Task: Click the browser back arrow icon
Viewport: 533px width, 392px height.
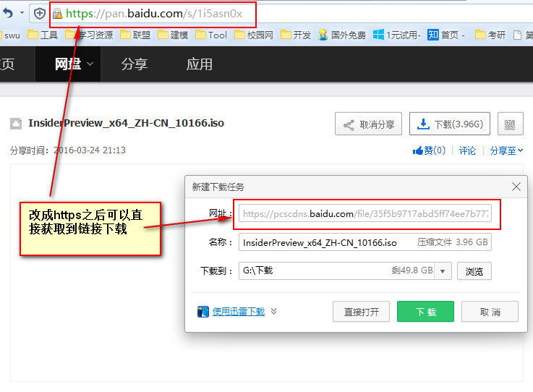Action: [x=8, y=13]
